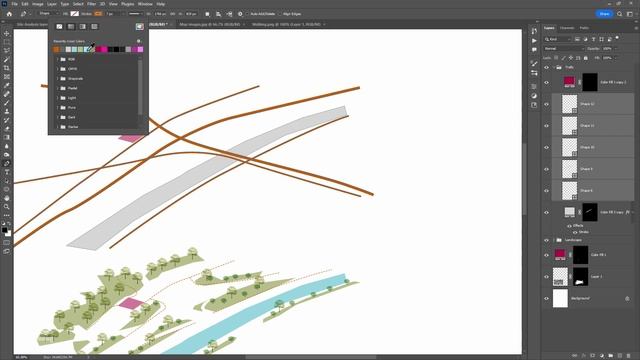This screenshot has height=360, width=640.
Task: Switch to the Paths panel tab
Action: point(584,28)
